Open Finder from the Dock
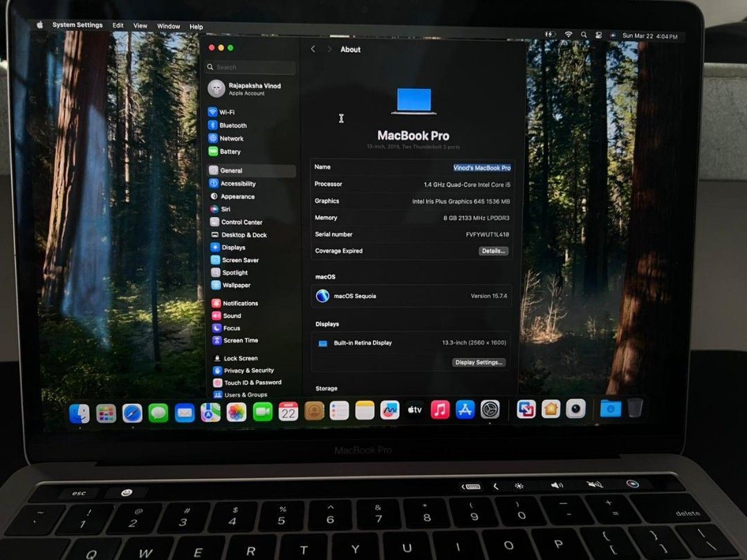 pyautogui.click(x=79, y=413)
